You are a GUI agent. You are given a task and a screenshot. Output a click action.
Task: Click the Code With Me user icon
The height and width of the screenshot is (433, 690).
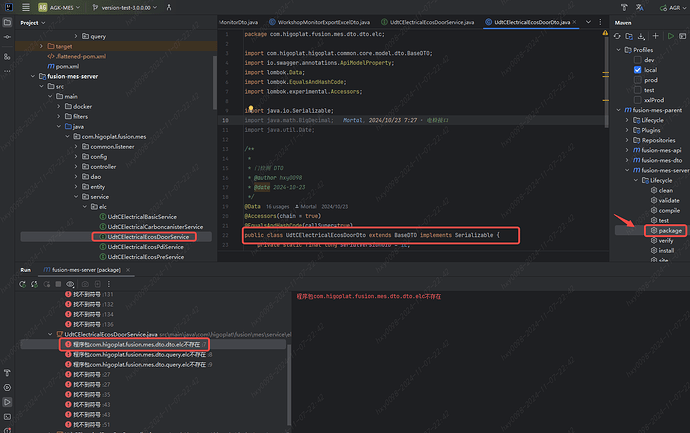[169, 7]
